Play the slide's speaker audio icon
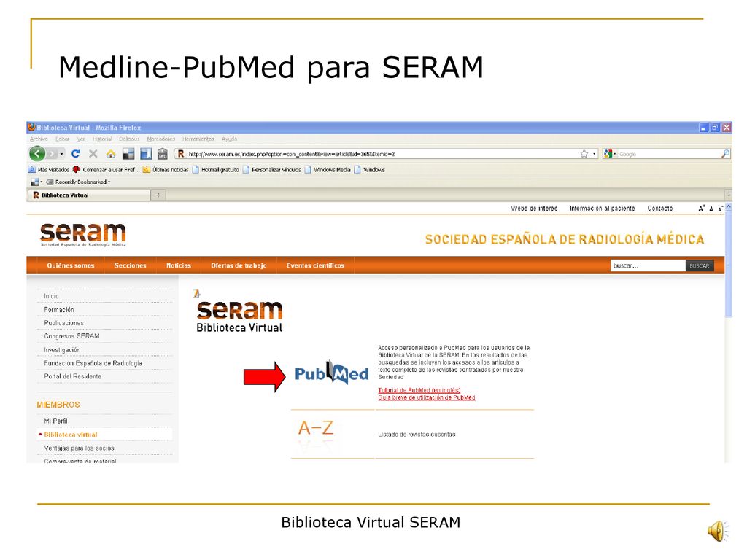Screen dimensions: 747x560 pyautogui.click(x=718, y=531)
